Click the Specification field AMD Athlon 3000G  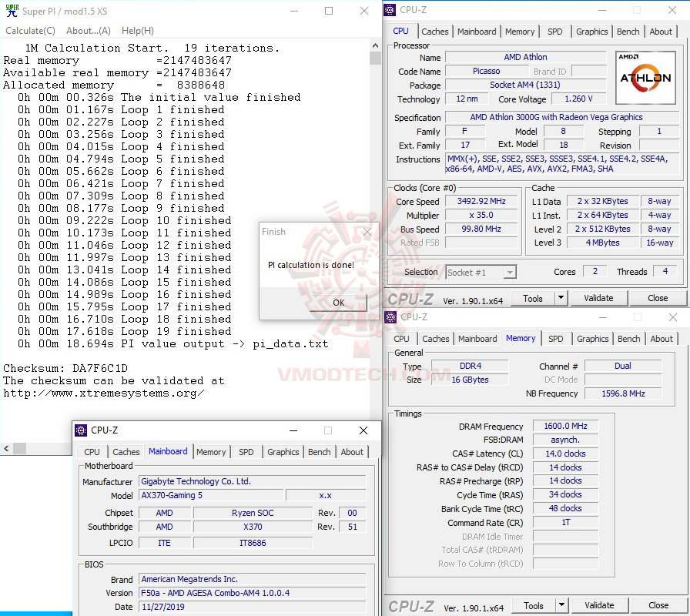point(562,118)
